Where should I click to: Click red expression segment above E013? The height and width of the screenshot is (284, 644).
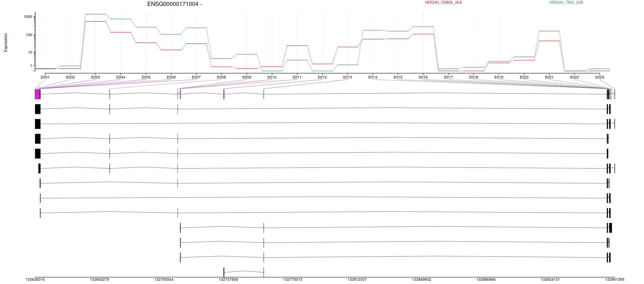coord(347,47)
